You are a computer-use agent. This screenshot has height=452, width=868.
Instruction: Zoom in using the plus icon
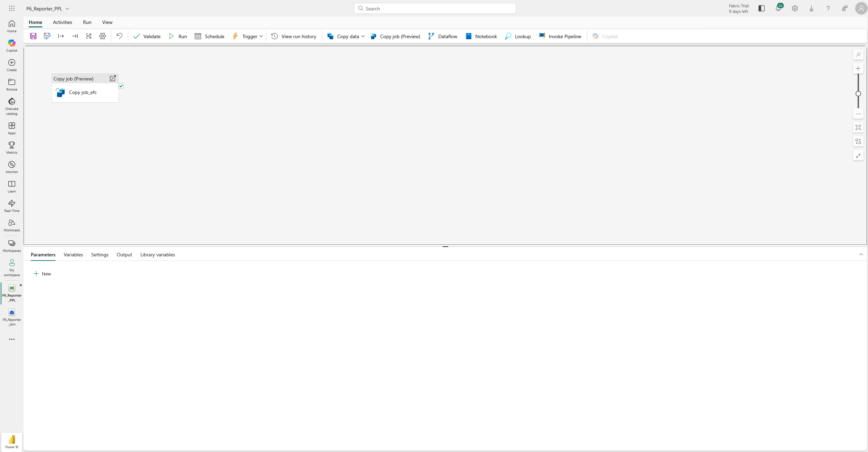pos(858,68)
